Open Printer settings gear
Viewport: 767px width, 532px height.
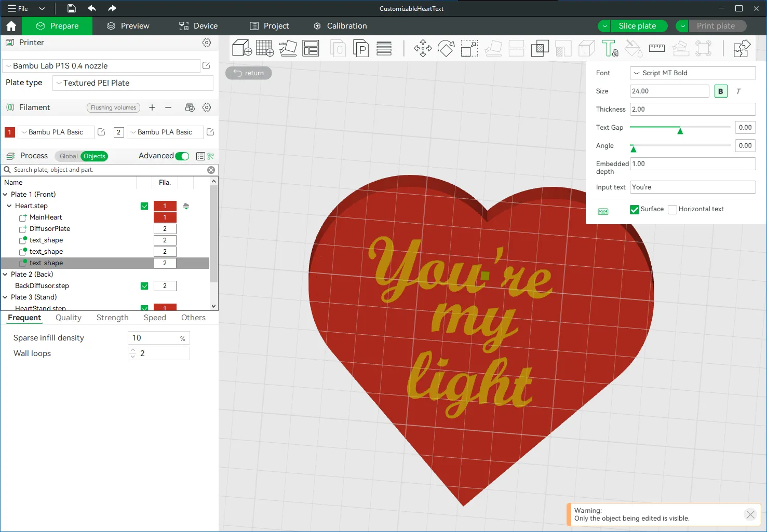click(x=207, y=43)
